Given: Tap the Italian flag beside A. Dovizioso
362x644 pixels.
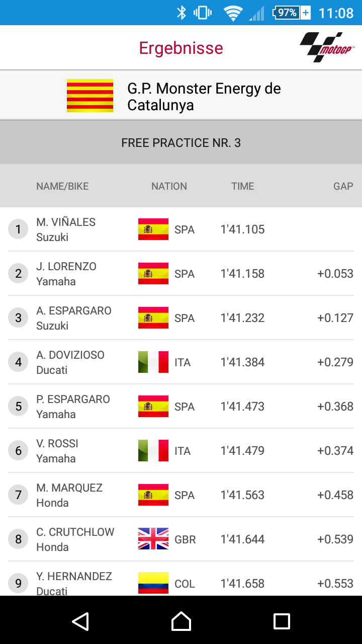Looking at the screenshot, I should pos(153,362).
